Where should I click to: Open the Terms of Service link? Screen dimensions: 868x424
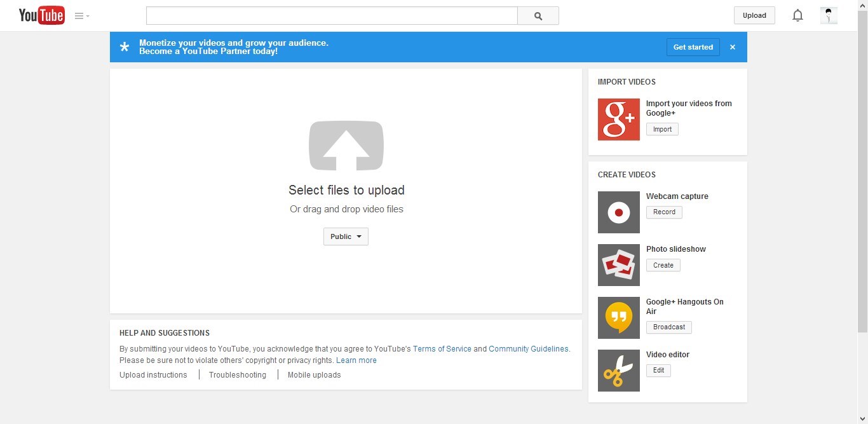442,349
